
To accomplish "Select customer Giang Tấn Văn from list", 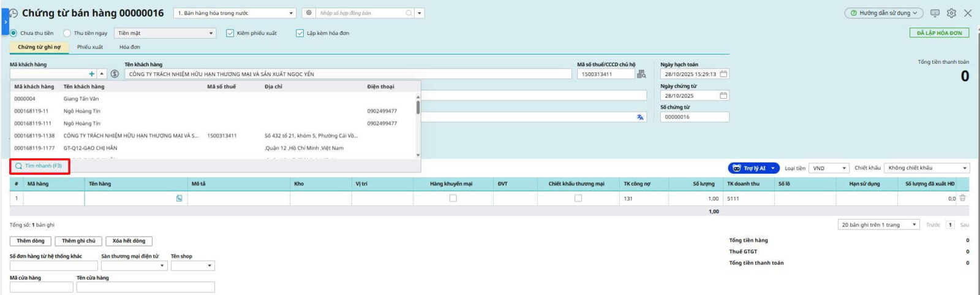I will tap(81, 99).
